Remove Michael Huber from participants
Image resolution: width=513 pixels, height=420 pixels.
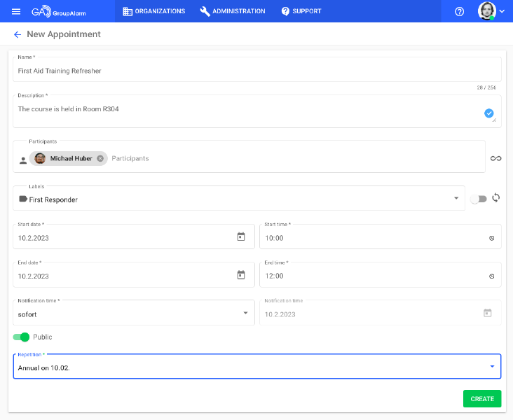click(x=100, y=159)
